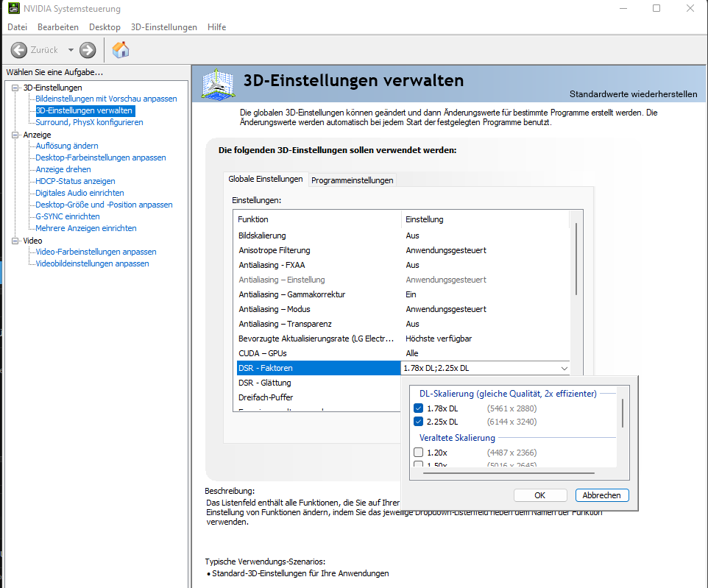Enable the 1.20x legacy scaling checkbox
Image resolution: width=708 pixels, height=588 pixels.
point(418,452)
